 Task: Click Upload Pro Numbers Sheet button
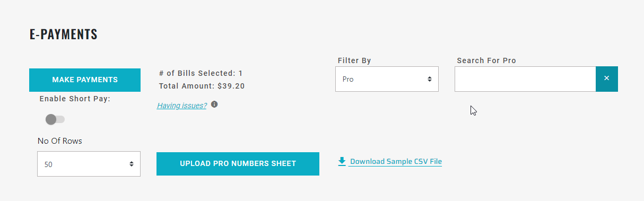[x=238, y=163]
